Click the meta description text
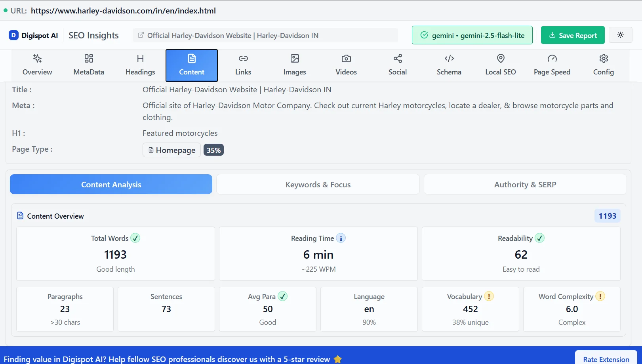 378,111
